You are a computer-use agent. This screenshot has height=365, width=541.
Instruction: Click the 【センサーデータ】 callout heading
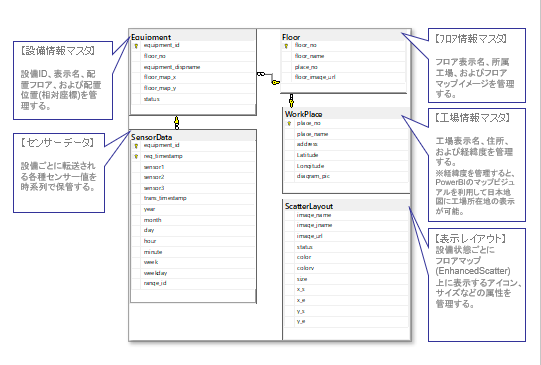click(57, 142)
